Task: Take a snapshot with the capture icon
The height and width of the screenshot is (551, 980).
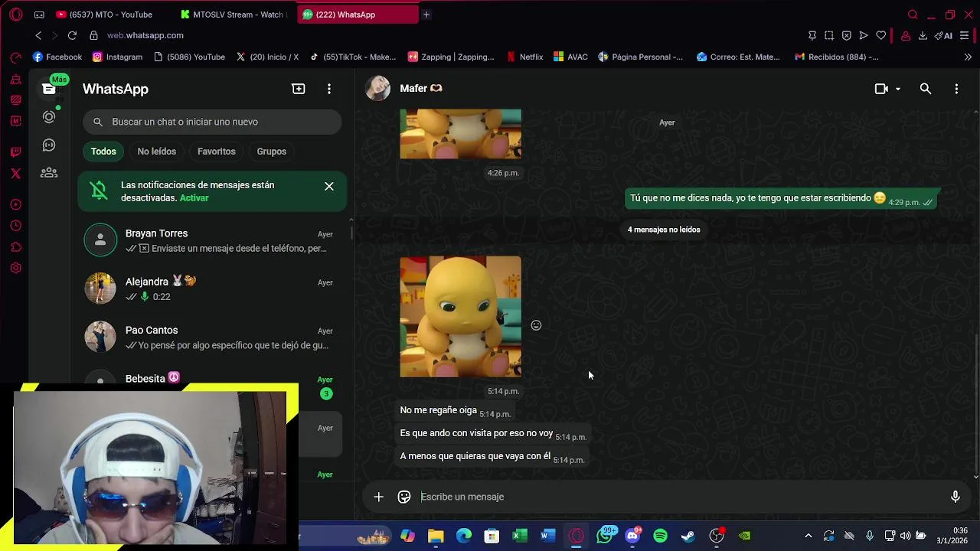Action: (x=829, y=35)
